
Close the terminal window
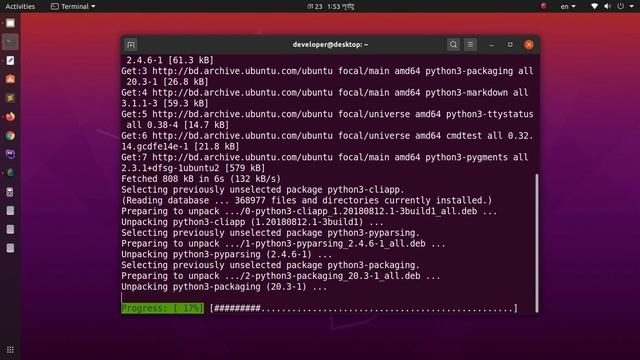529,44
